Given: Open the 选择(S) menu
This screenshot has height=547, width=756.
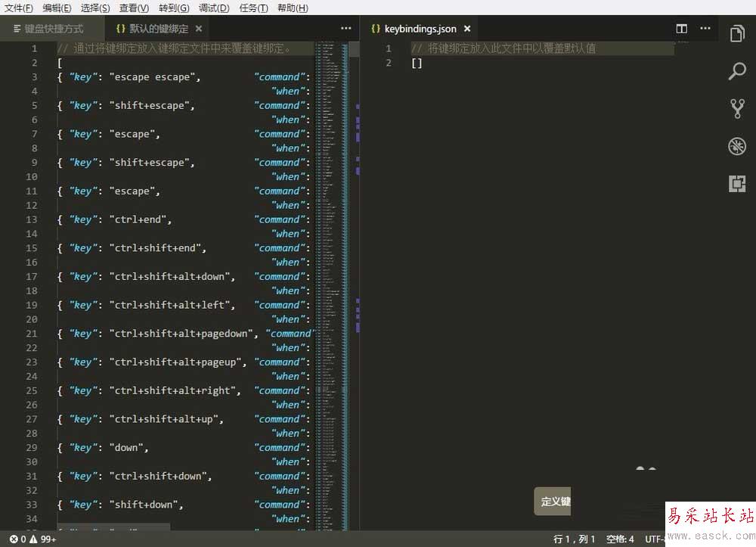Looking at the screenshot, I should [95, 8].
